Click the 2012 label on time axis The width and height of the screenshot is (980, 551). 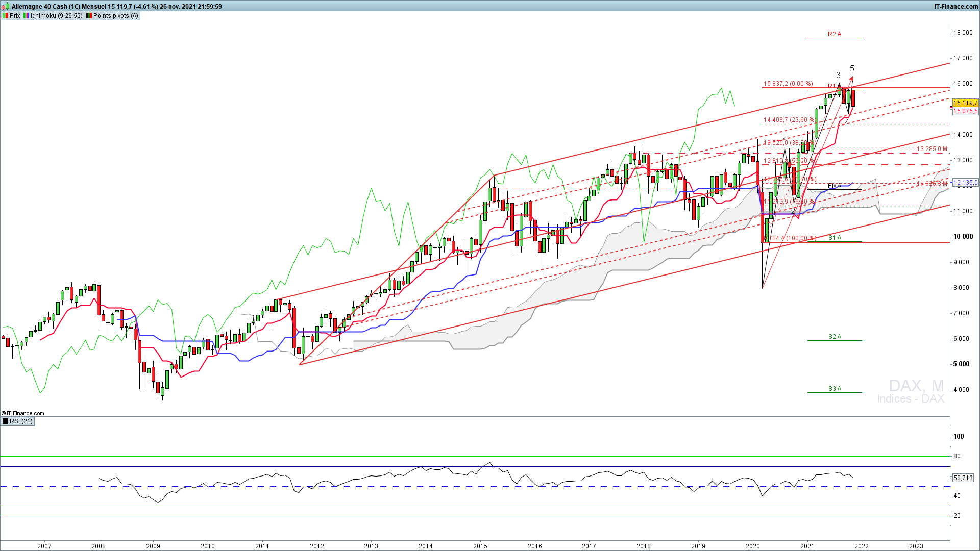[317, 546]
